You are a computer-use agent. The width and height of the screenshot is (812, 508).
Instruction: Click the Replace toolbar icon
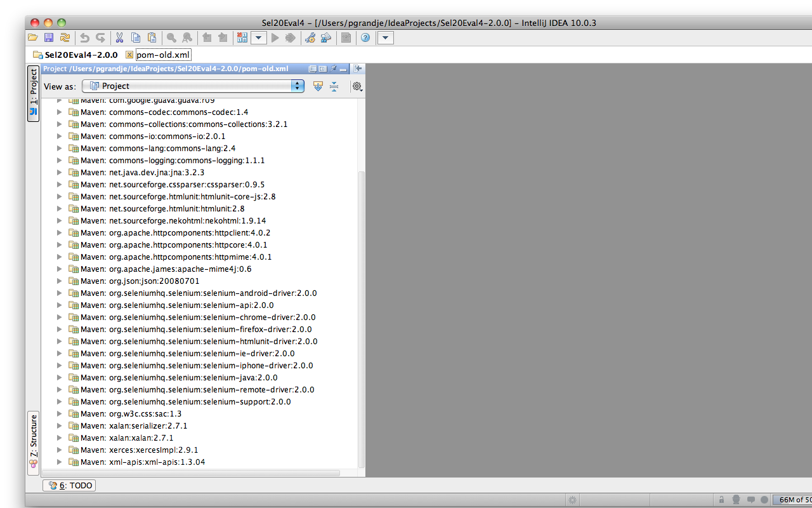point(187,38)
